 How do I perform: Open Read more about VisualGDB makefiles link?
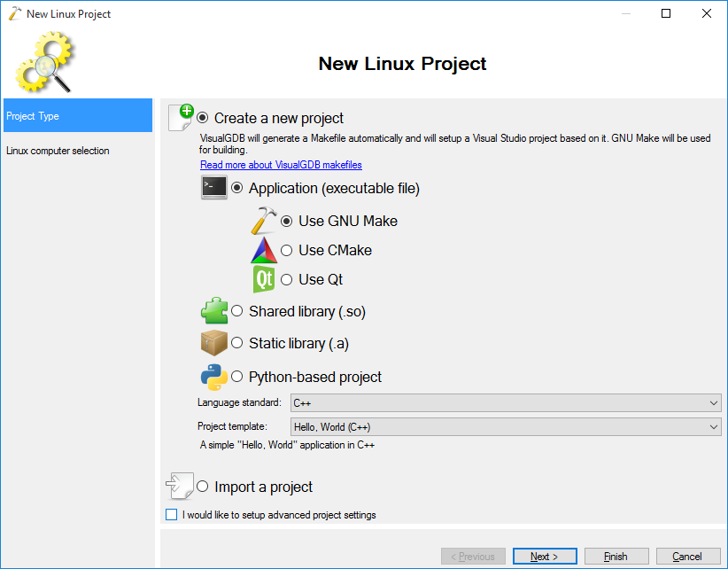pyautogui.click(x=281, y=165)
